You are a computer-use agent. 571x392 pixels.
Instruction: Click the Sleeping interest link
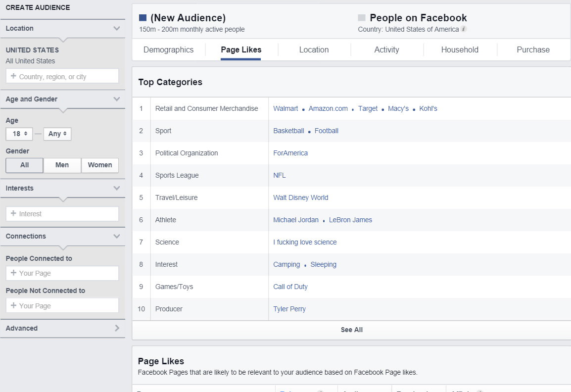point(324,264)
